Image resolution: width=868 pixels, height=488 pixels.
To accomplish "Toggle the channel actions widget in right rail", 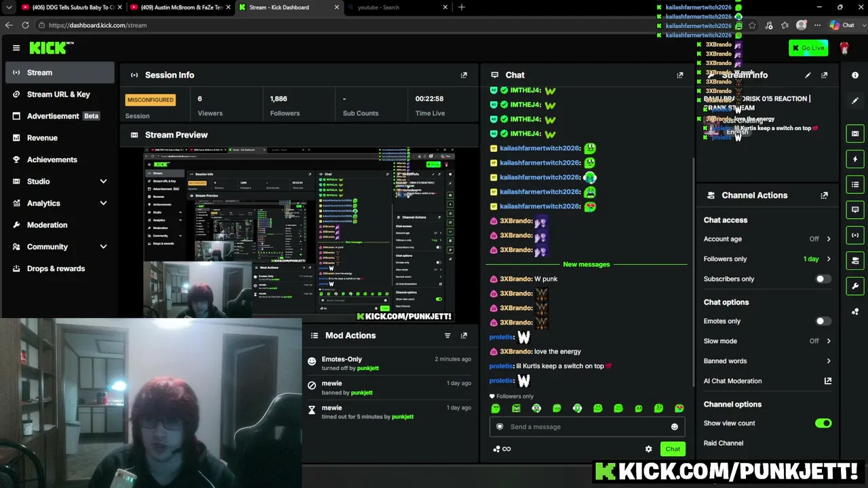I will point(855,260).
